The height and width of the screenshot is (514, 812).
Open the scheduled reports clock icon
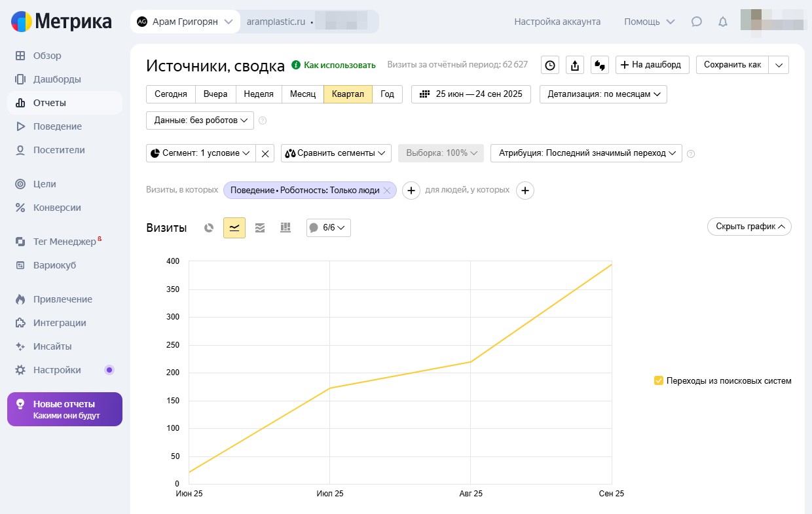pyautogui.click(x=550, y=65)
